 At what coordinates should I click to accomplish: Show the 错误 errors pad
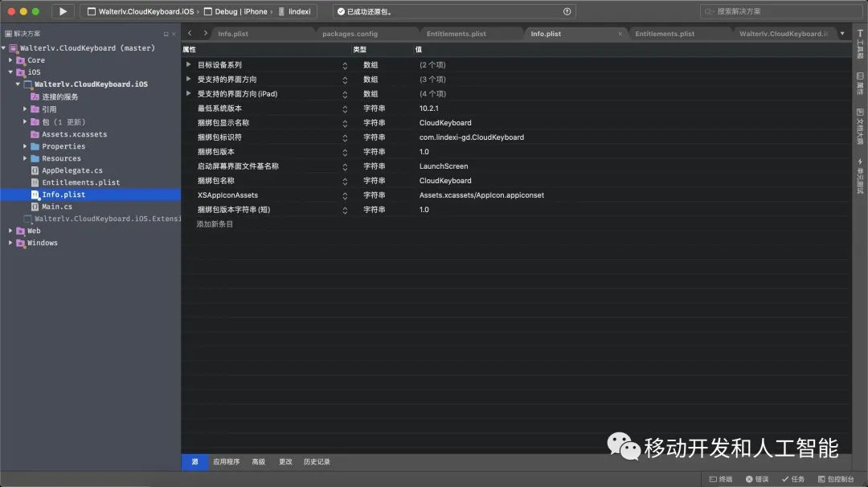click(757, 479)
